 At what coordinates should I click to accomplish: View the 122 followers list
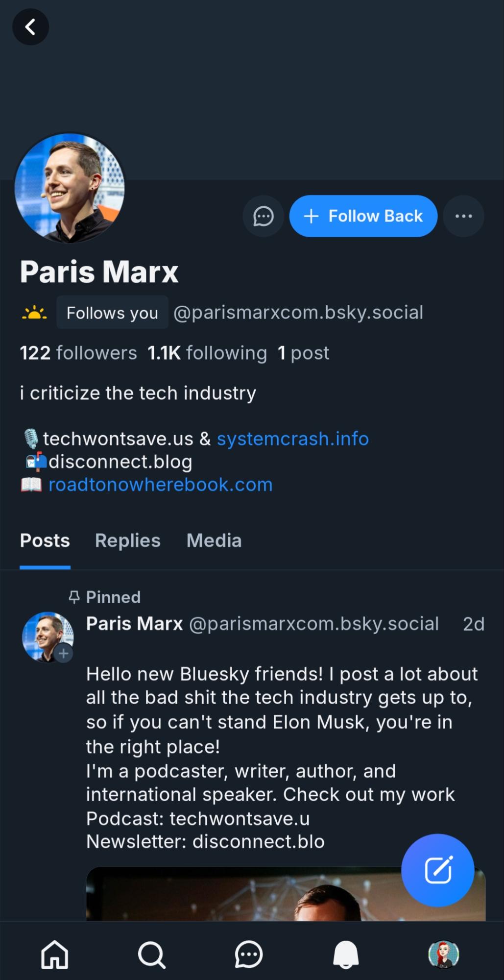click(78, 353)
